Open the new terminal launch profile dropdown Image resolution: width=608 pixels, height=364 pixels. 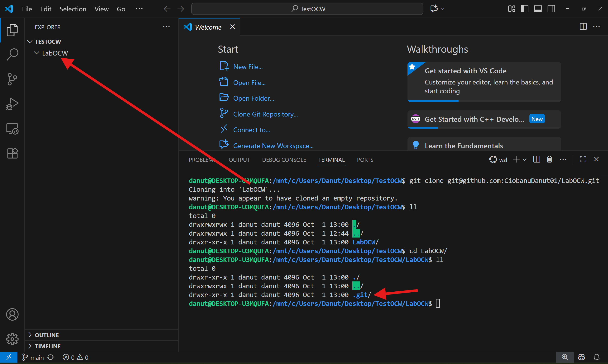point(525,159)
